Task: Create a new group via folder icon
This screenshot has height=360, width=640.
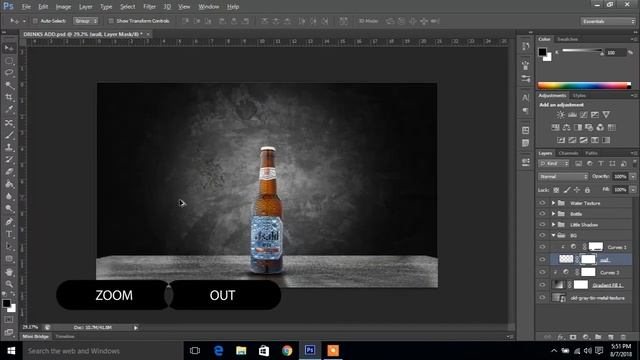Action: tap(598, 337)
